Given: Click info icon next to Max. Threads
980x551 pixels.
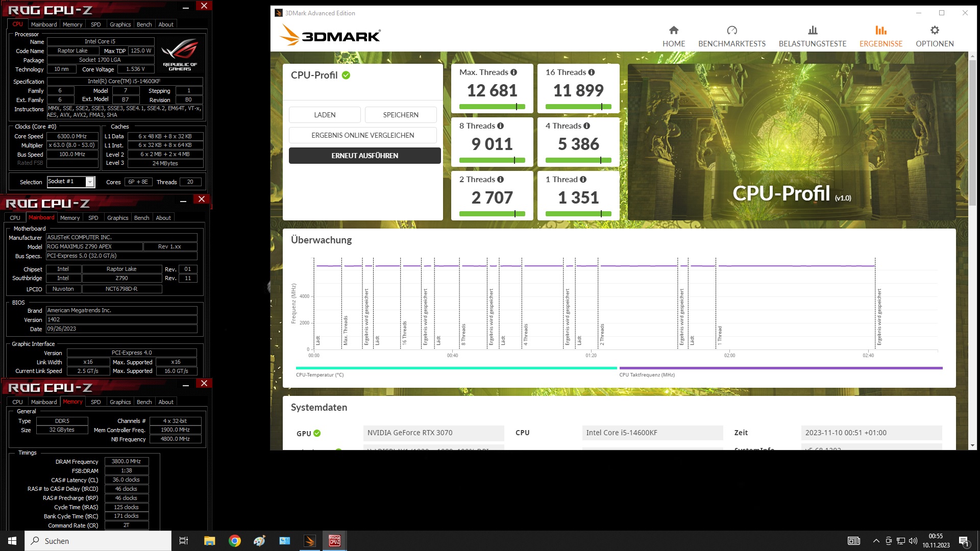Looking at the screenshot, I should point(513,72).
